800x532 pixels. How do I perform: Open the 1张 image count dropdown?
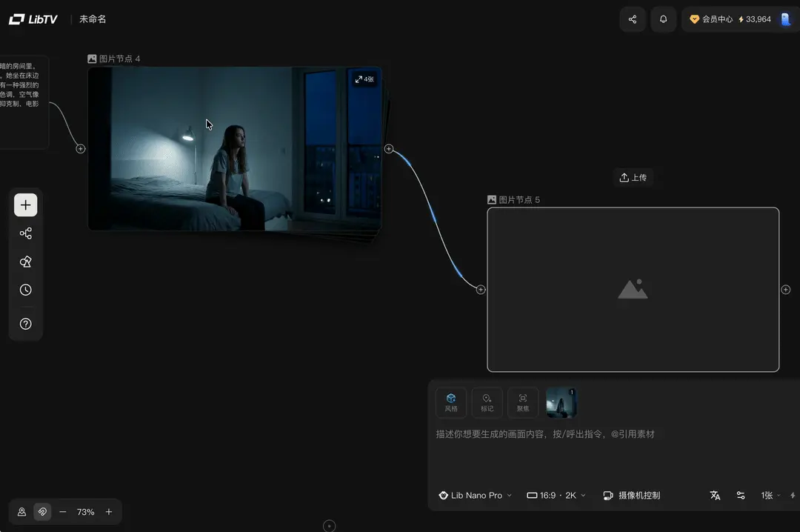pyautogui.click(x=768, y=495)
